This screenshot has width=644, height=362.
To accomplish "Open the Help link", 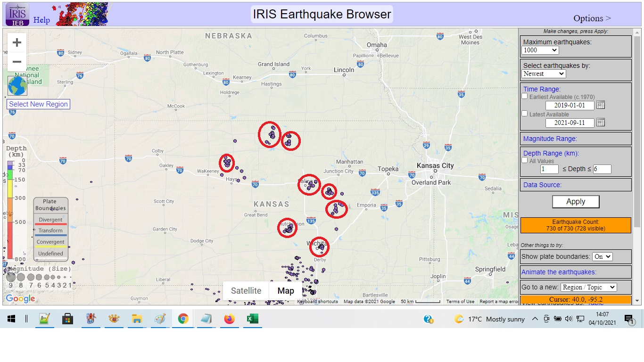I will (x=41, y=20).
